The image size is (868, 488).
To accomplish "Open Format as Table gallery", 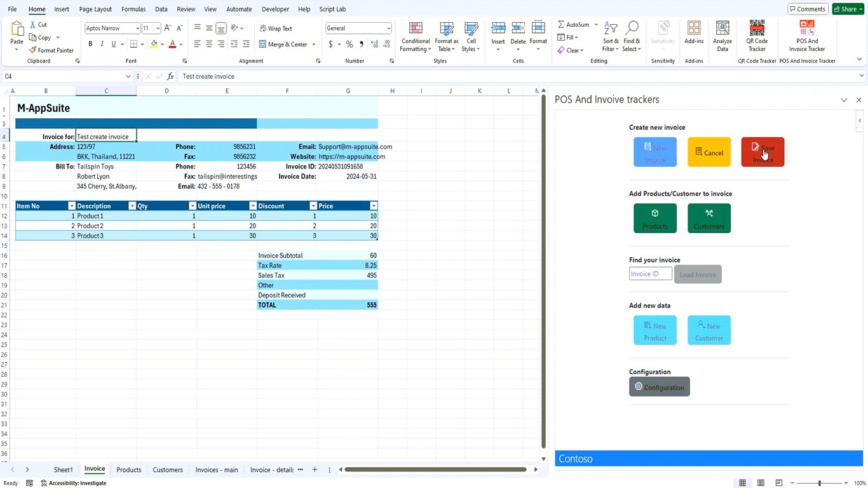I will point(447,36).
